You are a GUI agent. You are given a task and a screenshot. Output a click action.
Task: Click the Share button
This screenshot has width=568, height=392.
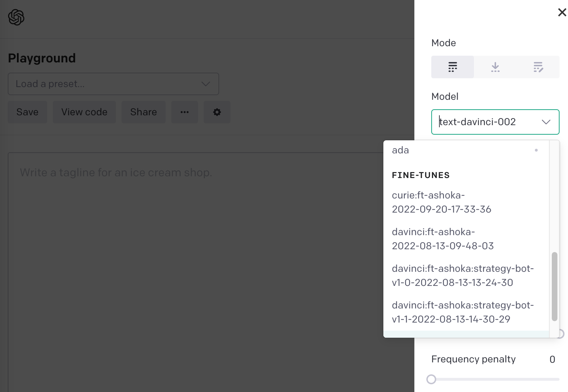coord(143,112)
